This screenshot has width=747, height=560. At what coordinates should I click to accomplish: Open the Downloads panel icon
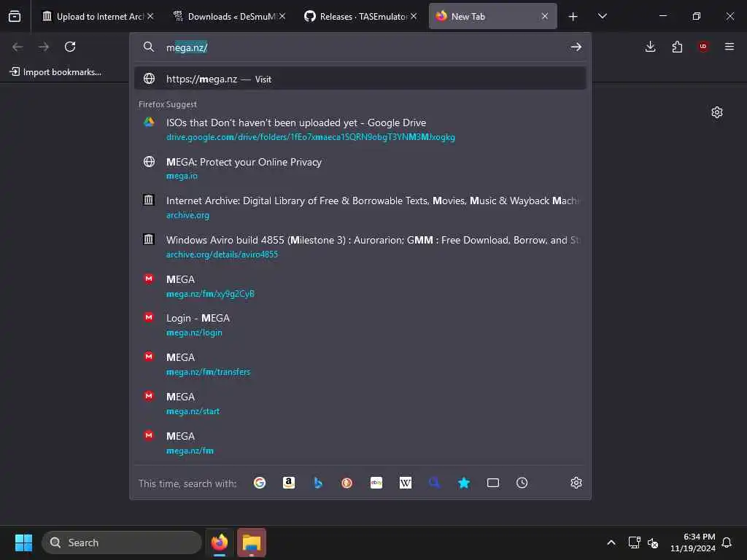click(650, 47)
